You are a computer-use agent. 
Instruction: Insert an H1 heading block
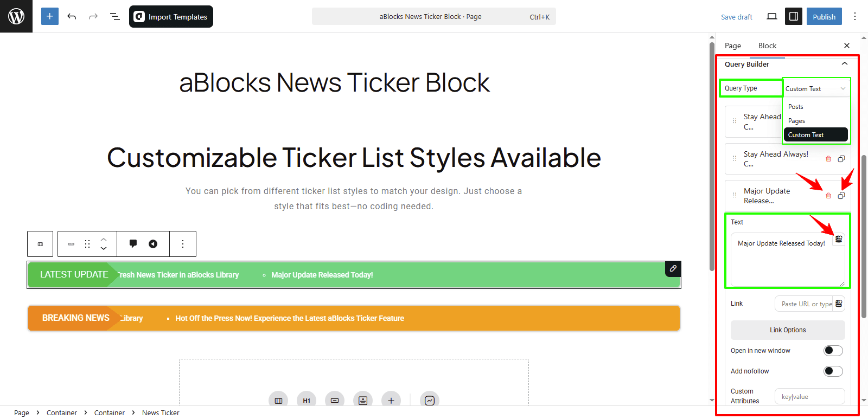pyautogui.click(x=307, y=401)
